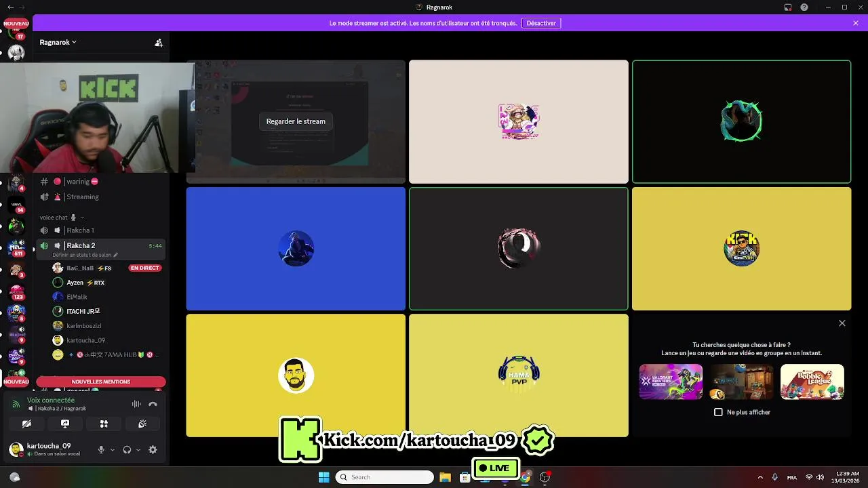Start screen share from voice panel
868x488 pixels.
(65, 424)
